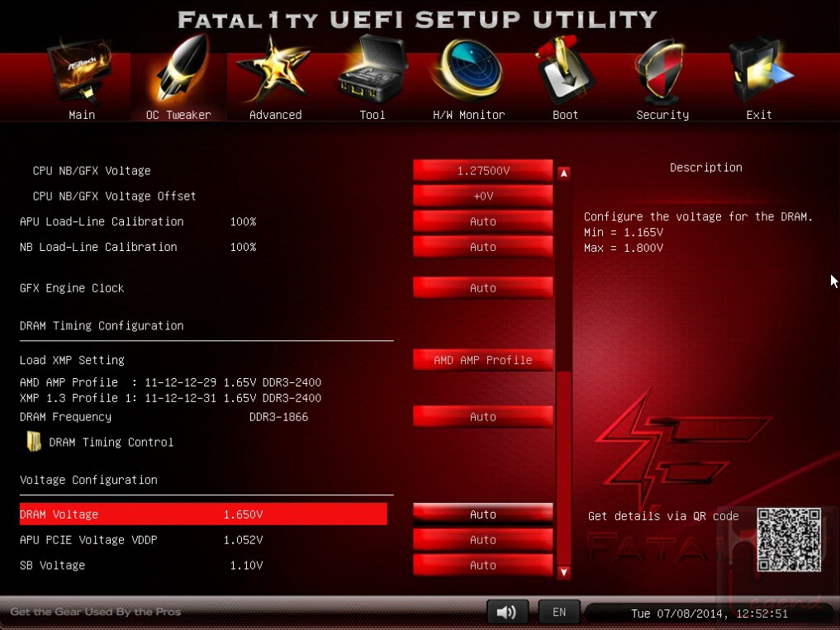
Task: Click the AMD AMP Profile timings line
Action: (170, 382)
